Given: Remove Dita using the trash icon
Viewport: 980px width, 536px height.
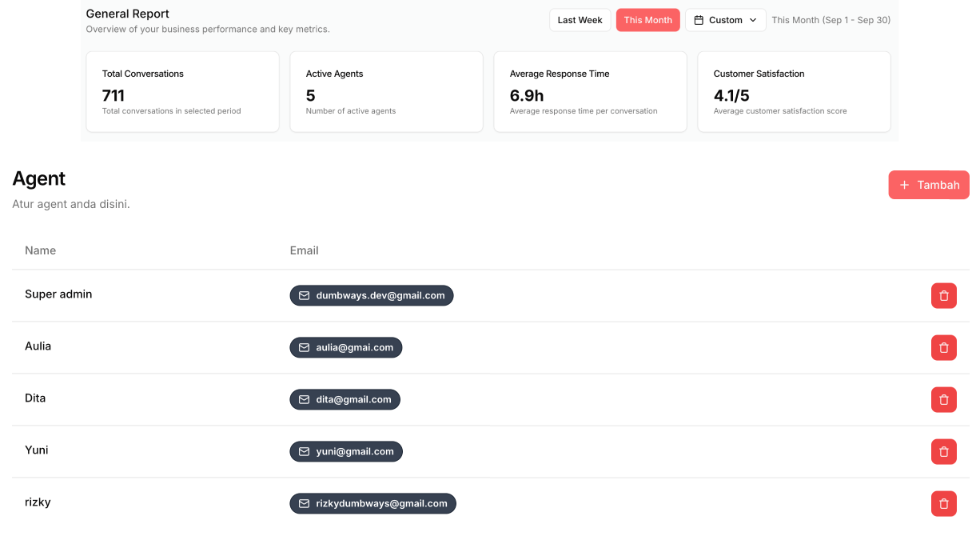Looking at the screenshot, I should click(x=944, y=399).
